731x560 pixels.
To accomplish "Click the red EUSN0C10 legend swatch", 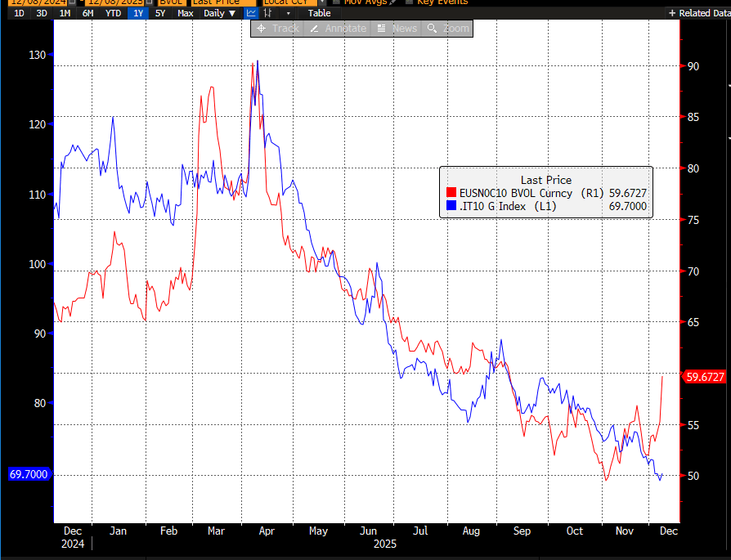I will (451, 194).
